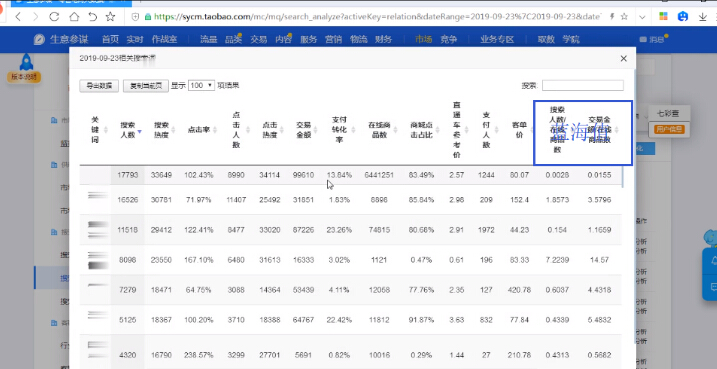Reload page with the refresh icon
The image size is (717, 369).
point(54,17)
